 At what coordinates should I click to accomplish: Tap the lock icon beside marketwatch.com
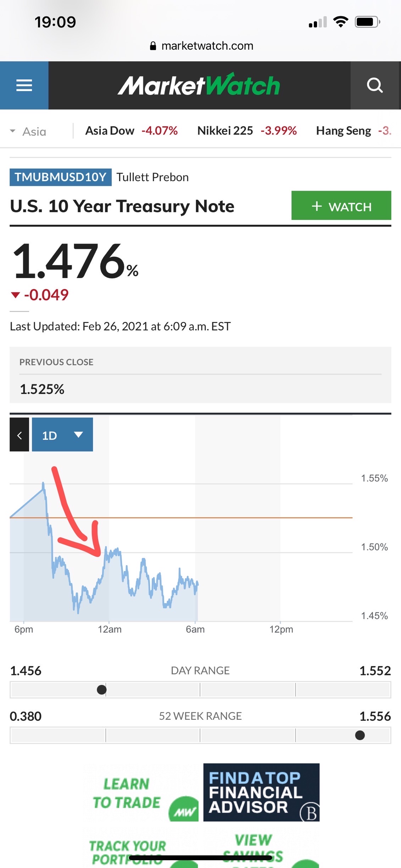[153, 46]
